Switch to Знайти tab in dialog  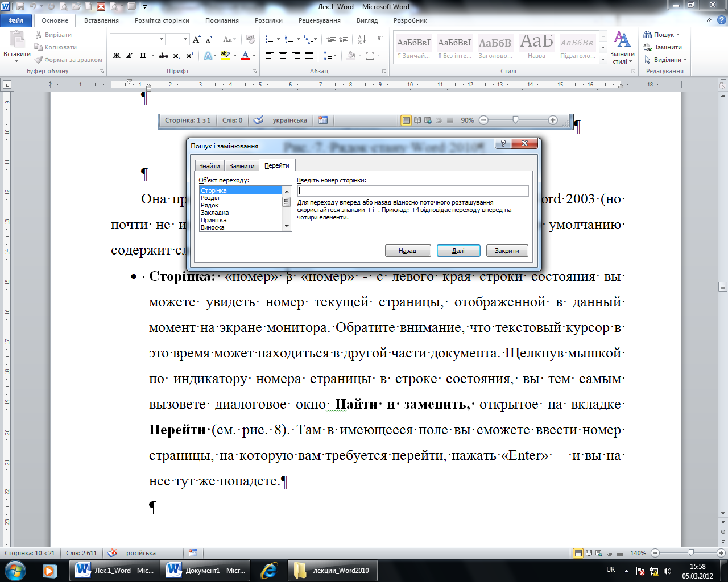point(210,166)
